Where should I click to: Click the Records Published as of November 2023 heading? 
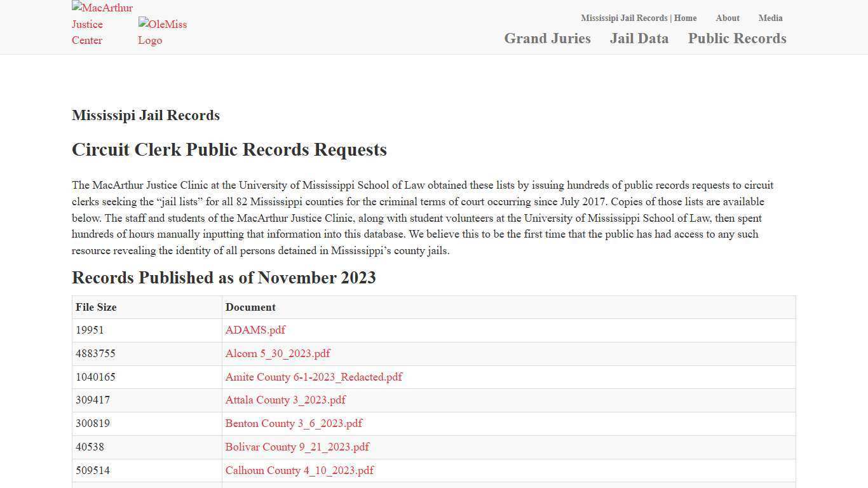tap(224, 277)
